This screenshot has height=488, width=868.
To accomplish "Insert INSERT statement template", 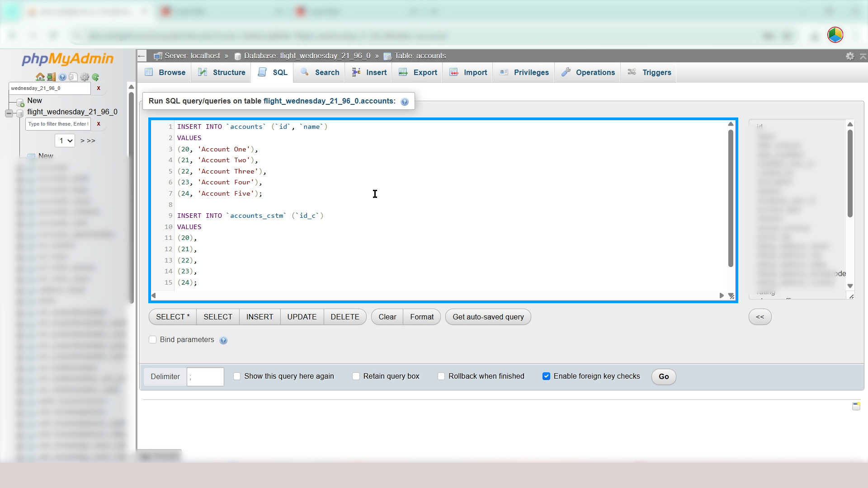I will (259, 317).
